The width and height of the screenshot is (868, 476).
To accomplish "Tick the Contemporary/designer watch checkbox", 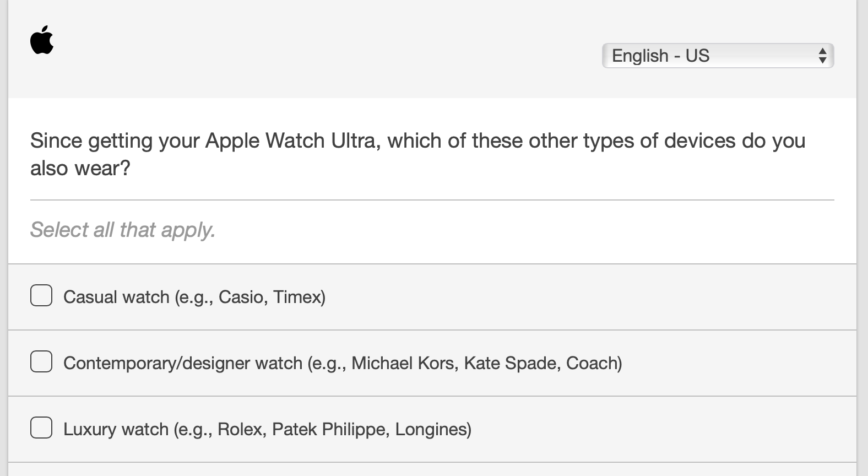I will pos(41,362).
